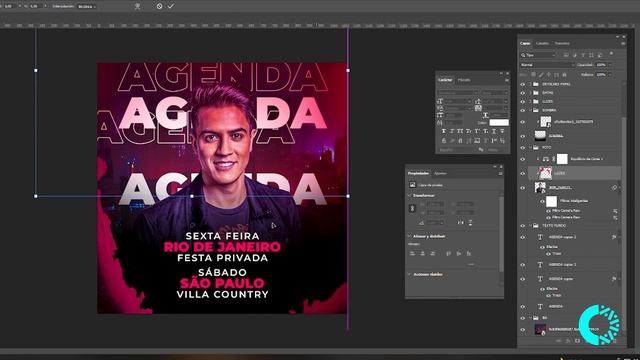The width and height of the screenshot is (640, 360).
Task: Collapse the TEXTO FUNDO group folder
Action: click(531, 225)
